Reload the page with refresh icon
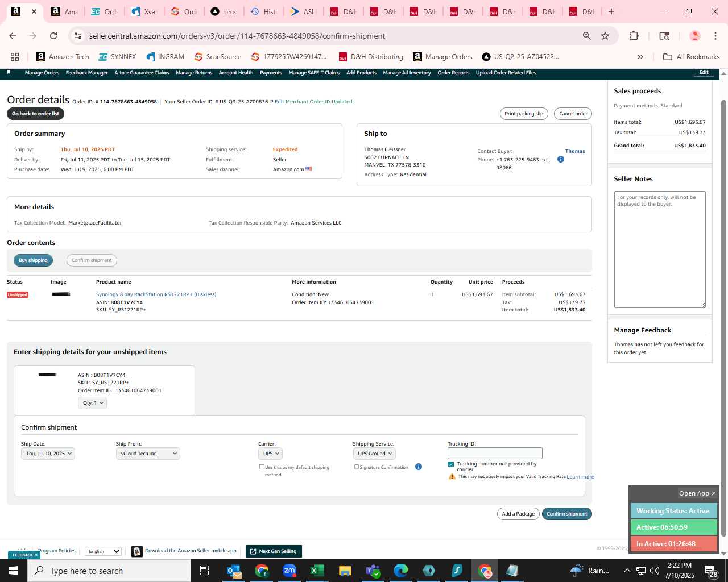The height and width of the screenshot is (582, 728). (x=53, y=36)
